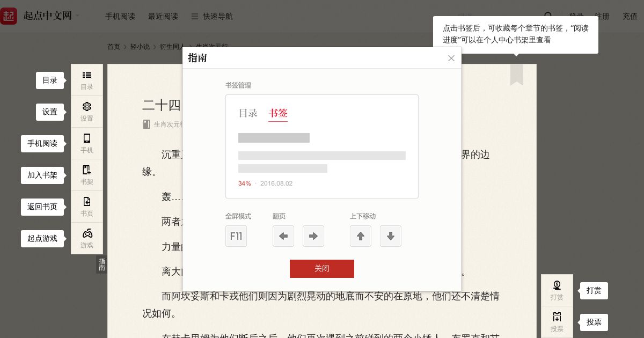644x338 pixels.
Task: Click the 快速导航 menu icon
Action: tap(195, 17)
